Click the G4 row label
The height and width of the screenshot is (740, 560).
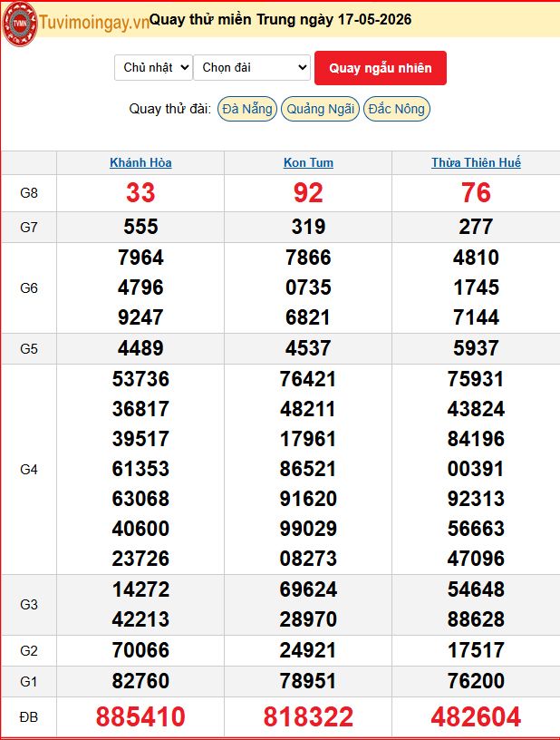(29, 470)
